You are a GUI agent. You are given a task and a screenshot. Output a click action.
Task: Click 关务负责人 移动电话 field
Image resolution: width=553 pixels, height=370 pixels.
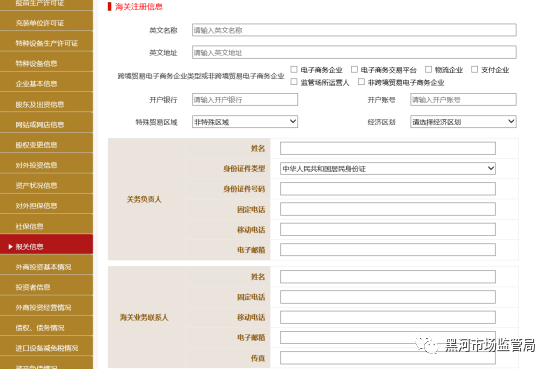coord(388,229)
